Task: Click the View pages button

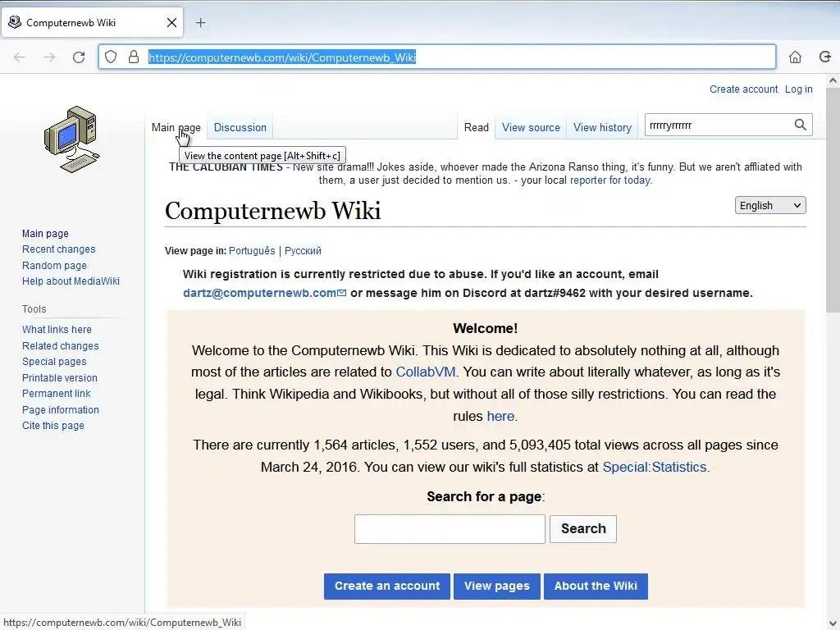Action: click(x=496, y=586)
